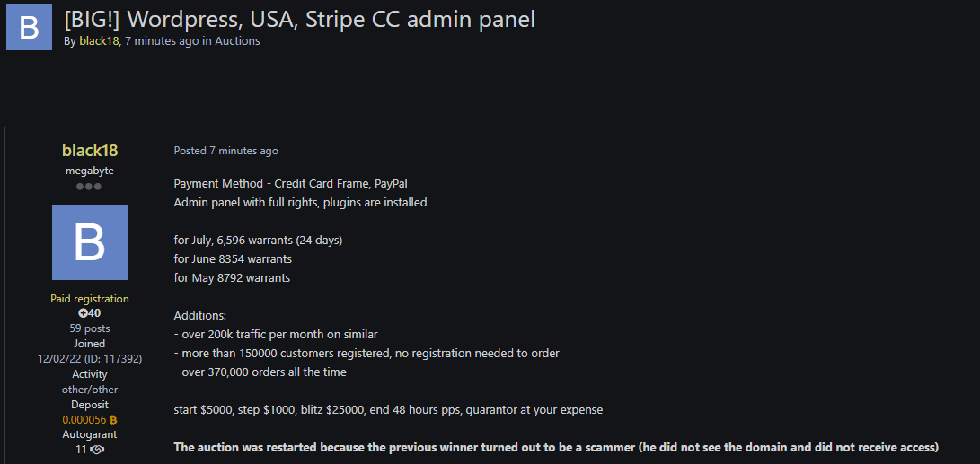Click the 'Paid registration' group label
Viewport: 980px width, 464px height.
[90, 299]
